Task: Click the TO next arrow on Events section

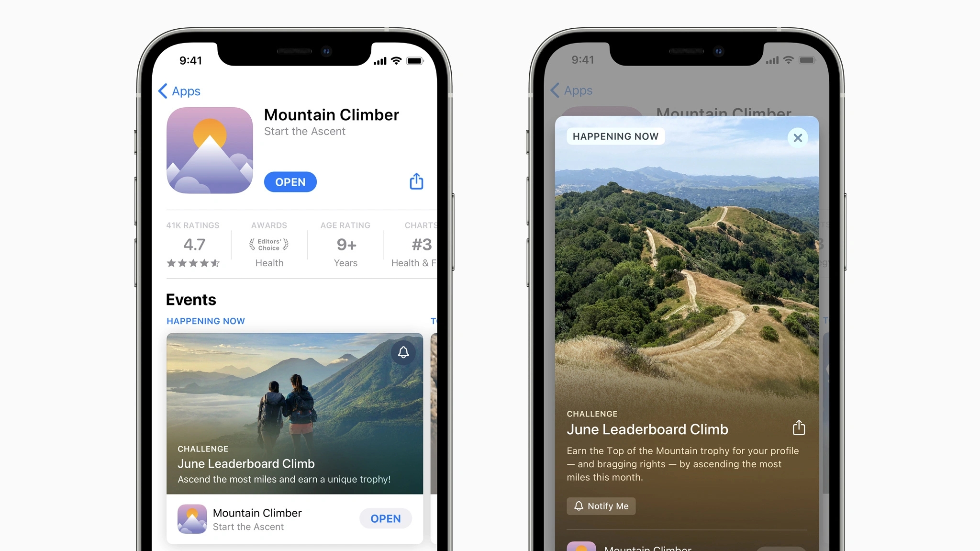Action: coord(435,320)
